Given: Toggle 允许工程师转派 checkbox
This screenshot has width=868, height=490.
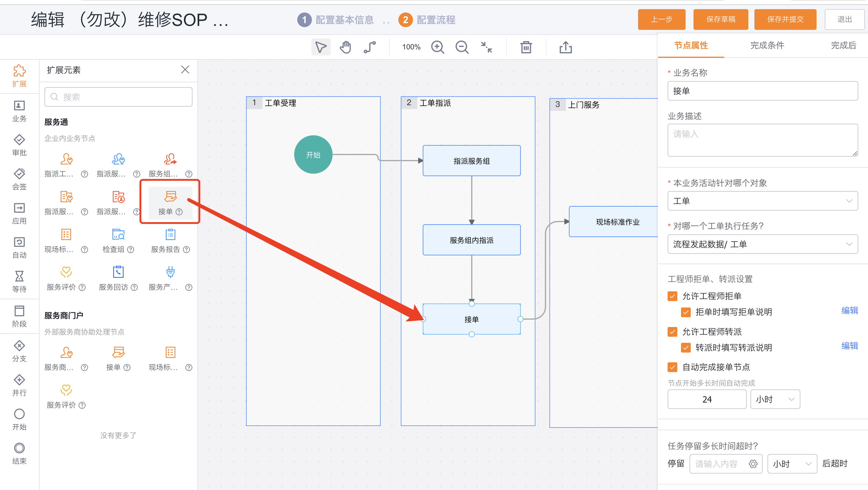Looking at the screenshot, I should coord(672,332).
